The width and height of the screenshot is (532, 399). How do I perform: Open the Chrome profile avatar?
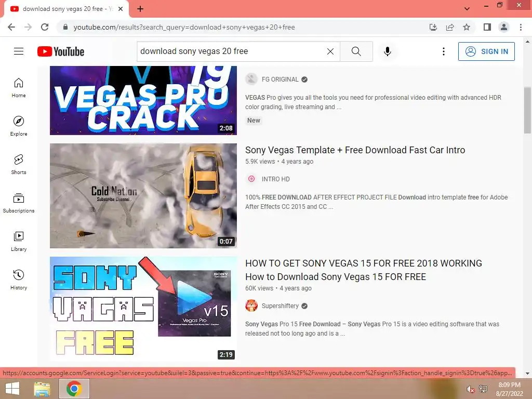point(504,27)
